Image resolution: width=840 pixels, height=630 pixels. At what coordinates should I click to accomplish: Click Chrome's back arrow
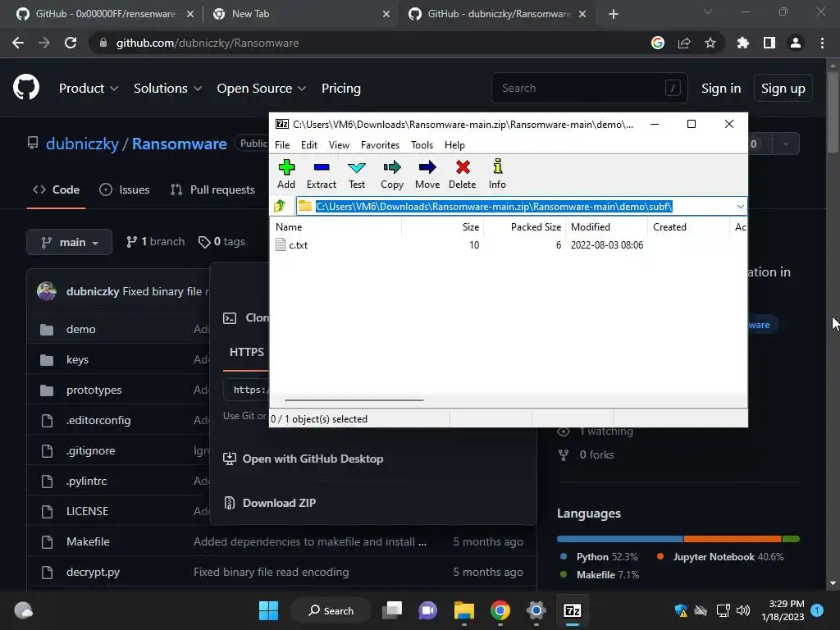(18, 43)
